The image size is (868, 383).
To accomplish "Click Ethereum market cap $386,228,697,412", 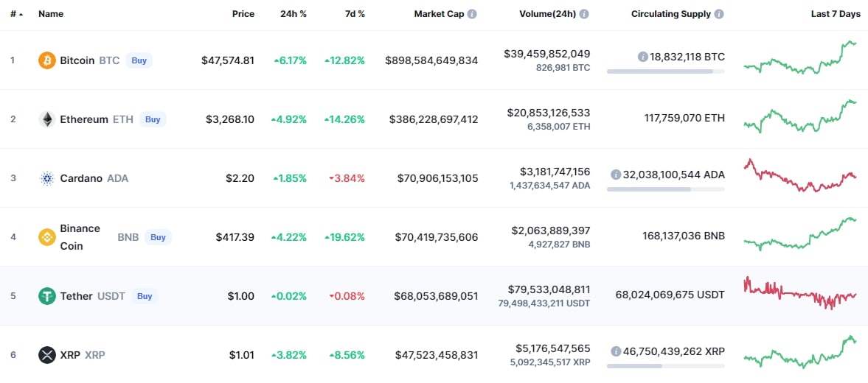I will point(434,119).
